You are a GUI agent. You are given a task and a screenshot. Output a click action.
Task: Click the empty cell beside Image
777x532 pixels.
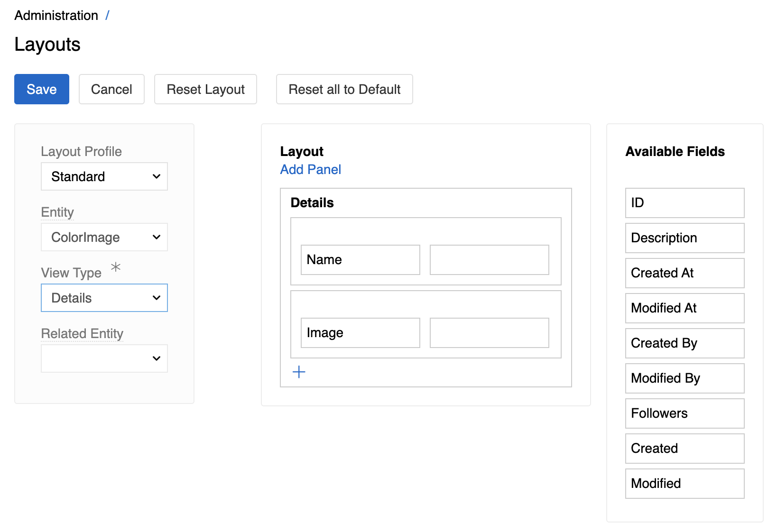coord(490,333)
